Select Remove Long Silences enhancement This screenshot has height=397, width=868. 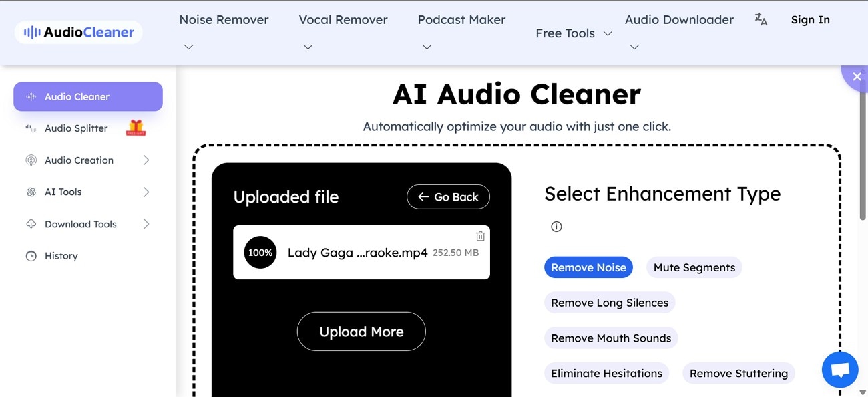(x=609, y=302)
